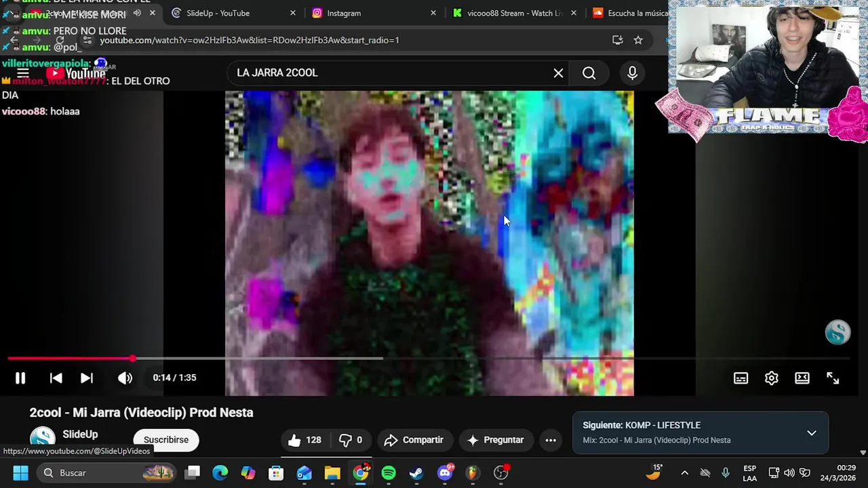Skip to the next video

[87, 378]
